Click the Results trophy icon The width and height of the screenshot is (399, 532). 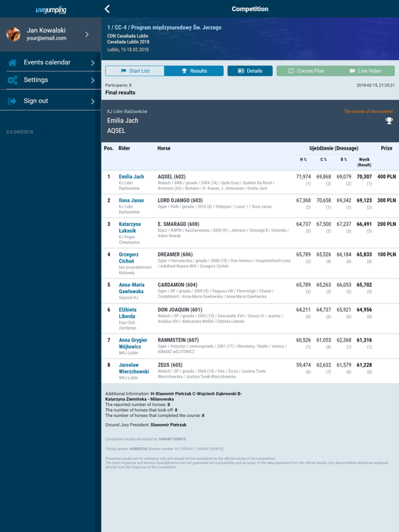tap(184, 71)
